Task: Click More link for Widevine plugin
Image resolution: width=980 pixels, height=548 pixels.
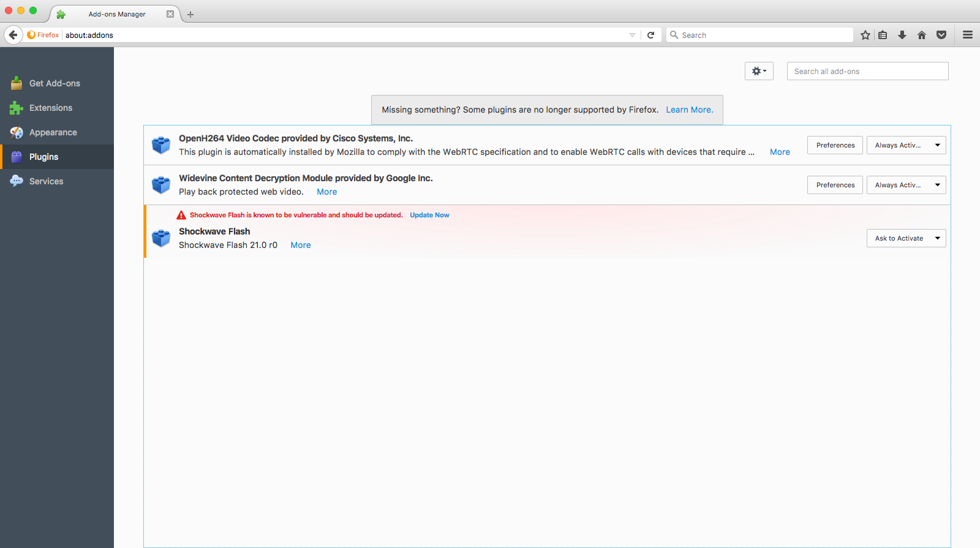Action: coord(327,192)
